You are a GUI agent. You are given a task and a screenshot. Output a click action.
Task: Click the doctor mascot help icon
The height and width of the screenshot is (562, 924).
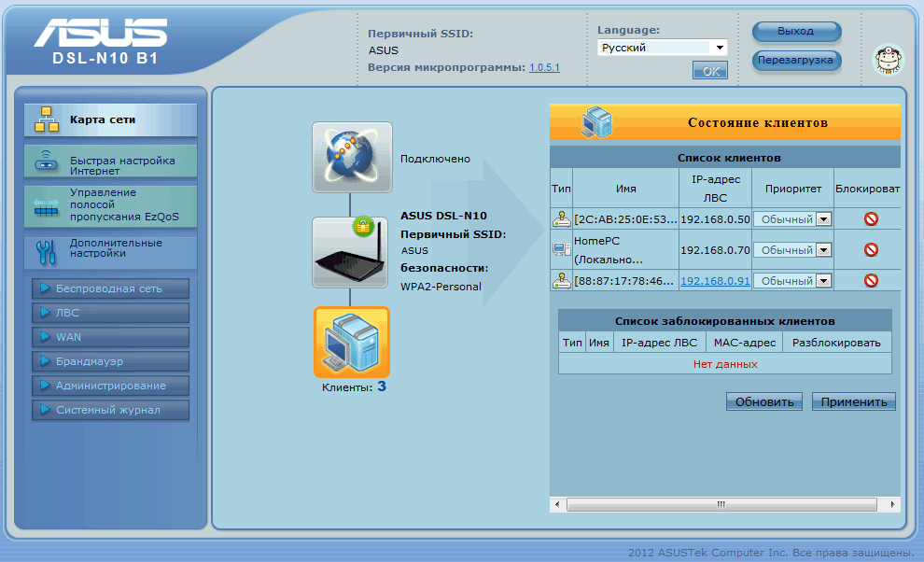click(x=888, y=60)
